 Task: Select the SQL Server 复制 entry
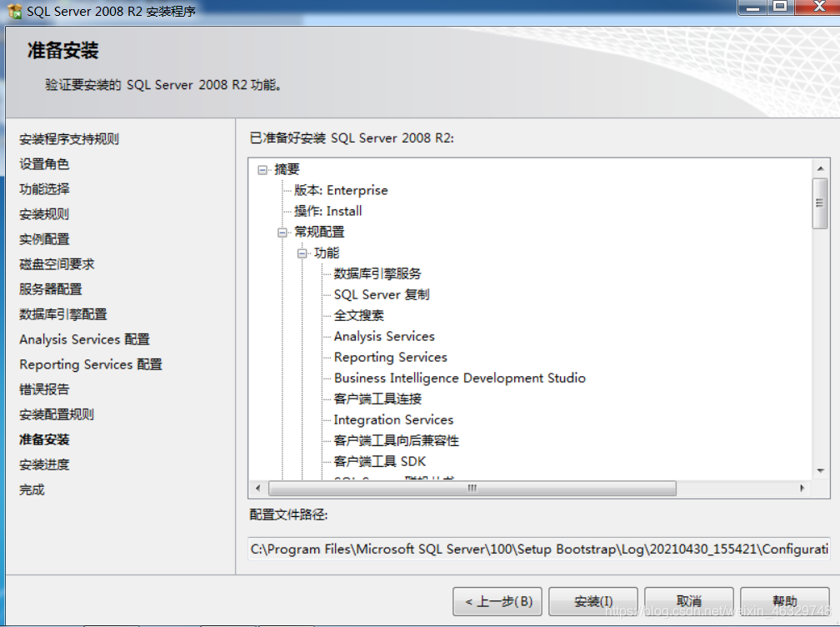tap(381, 294)
